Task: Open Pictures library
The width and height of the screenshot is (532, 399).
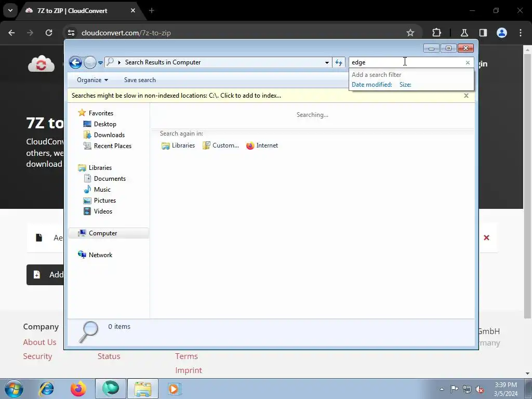Action: tap(100, 201)
